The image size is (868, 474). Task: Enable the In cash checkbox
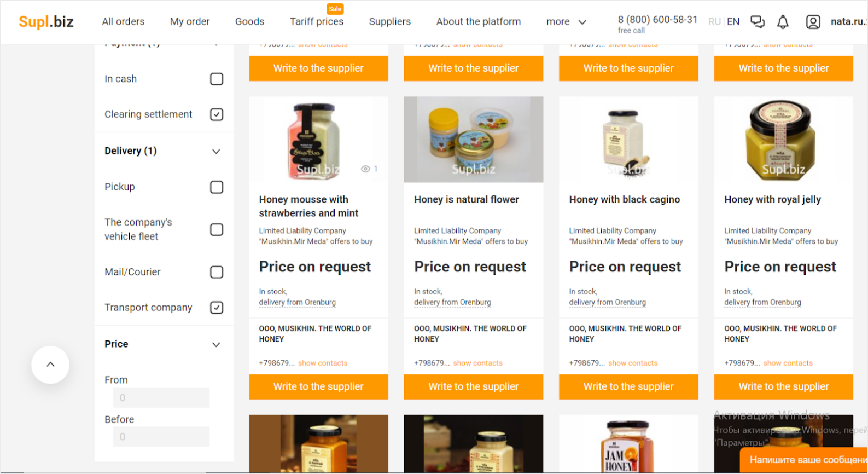point(217,79)
